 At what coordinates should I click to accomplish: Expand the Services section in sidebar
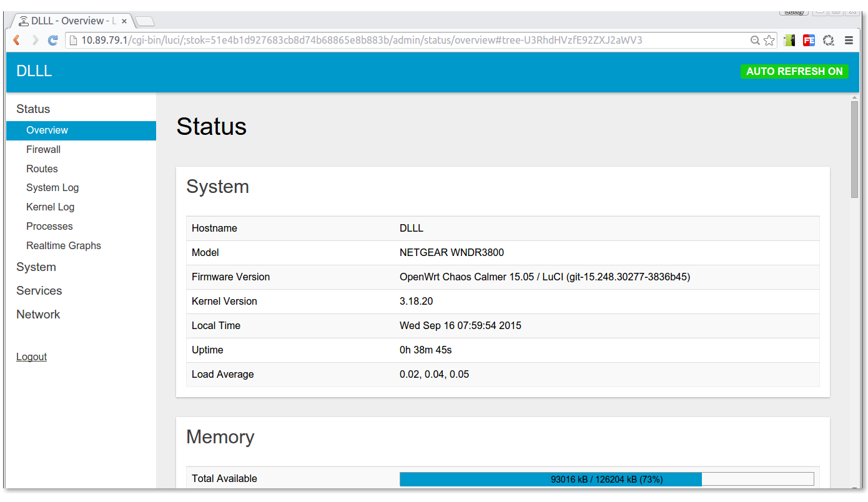coord(39,291)
